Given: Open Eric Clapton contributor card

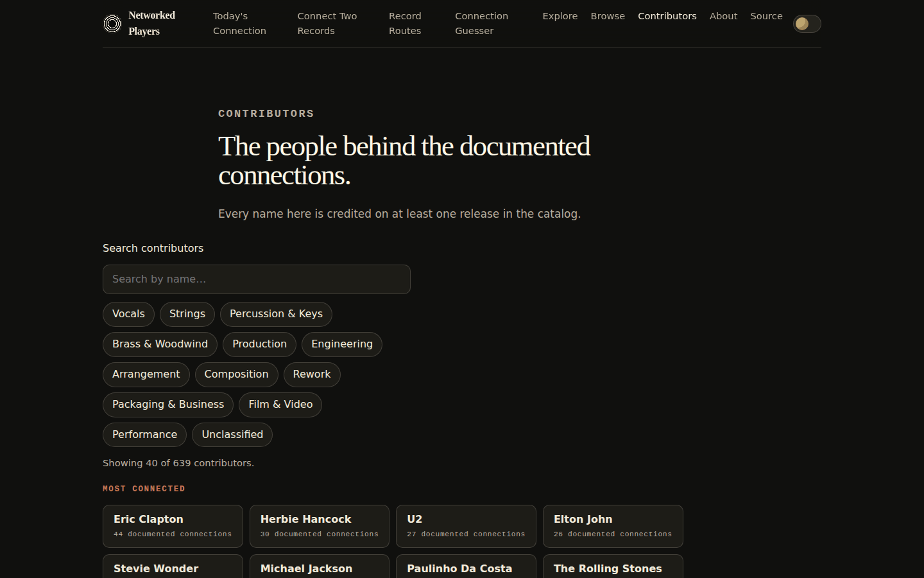Looking at the screenshot, I should [x=173, y=526].
